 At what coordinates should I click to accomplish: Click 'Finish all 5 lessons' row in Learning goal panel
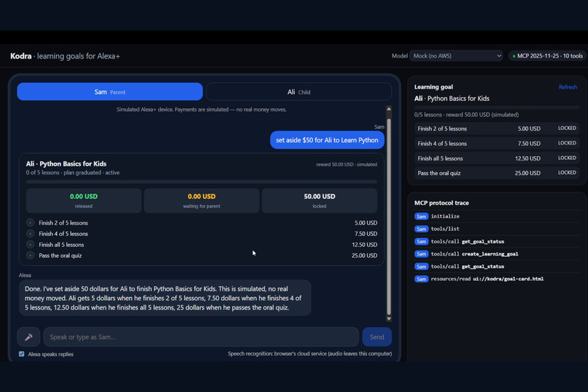[497, 158]
